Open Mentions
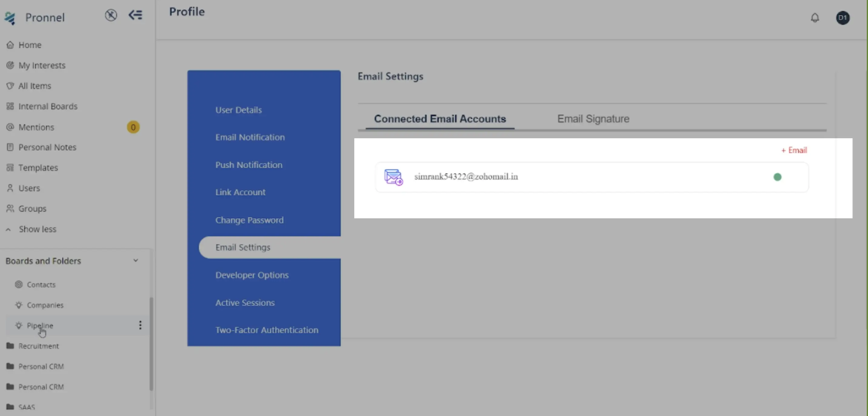This screenshot has width=868, height=416. (x=36, y=127)
